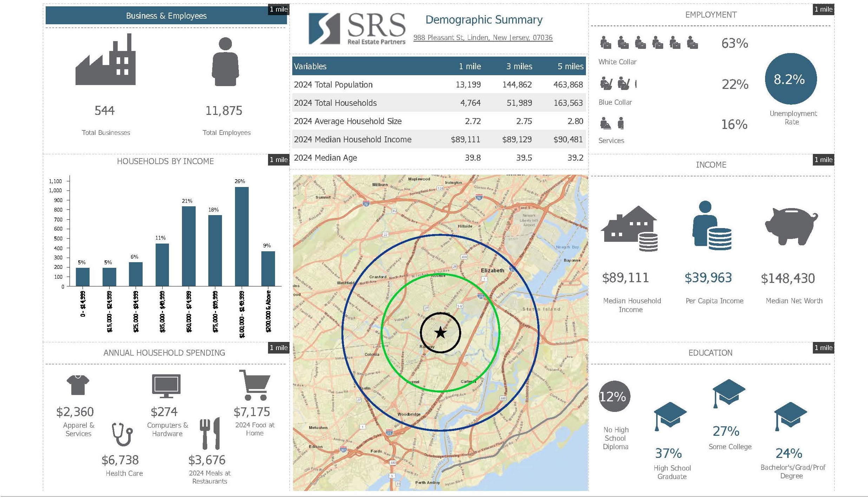
Task: Click the person icon above Total Employees
Action: click(225, 62)
